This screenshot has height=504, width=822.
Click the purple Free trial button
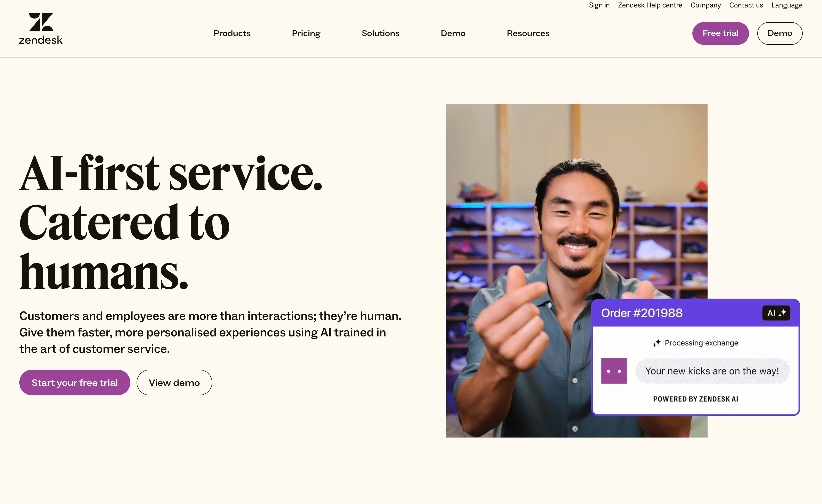pos(720,33)
